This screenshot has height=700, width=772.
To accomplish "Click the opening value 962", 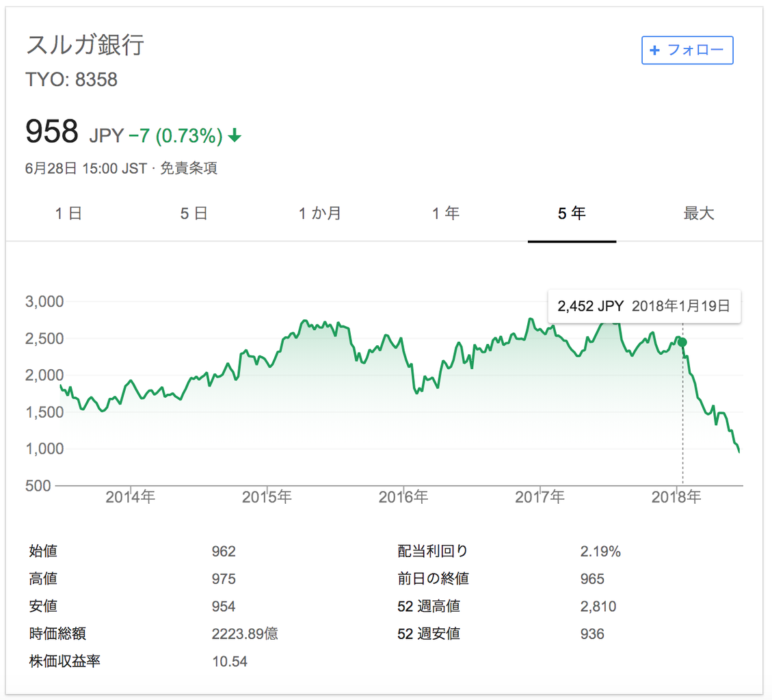I will [224, 552].
